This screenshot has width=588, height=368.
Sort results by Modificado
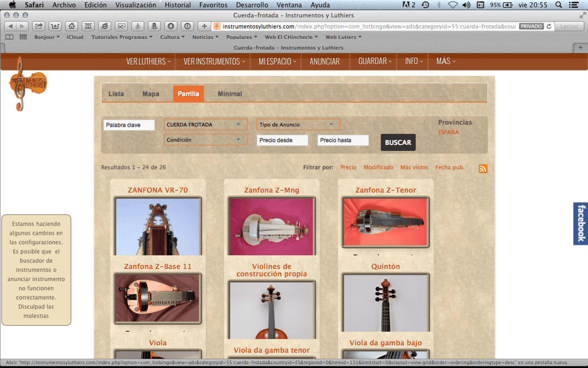pyautogui.click(x=378, y=167)
